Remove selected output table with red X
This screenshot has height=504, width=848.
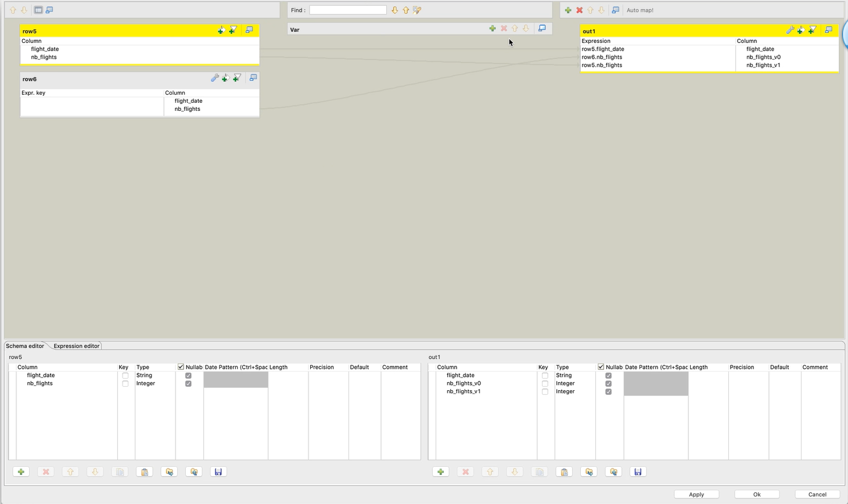tap(579, 10)
